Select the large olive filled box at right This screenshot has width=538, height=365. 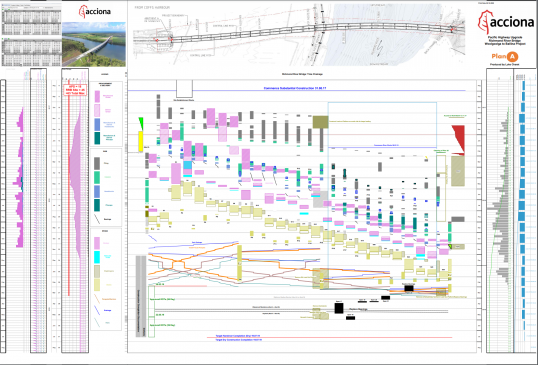[458, 171]
